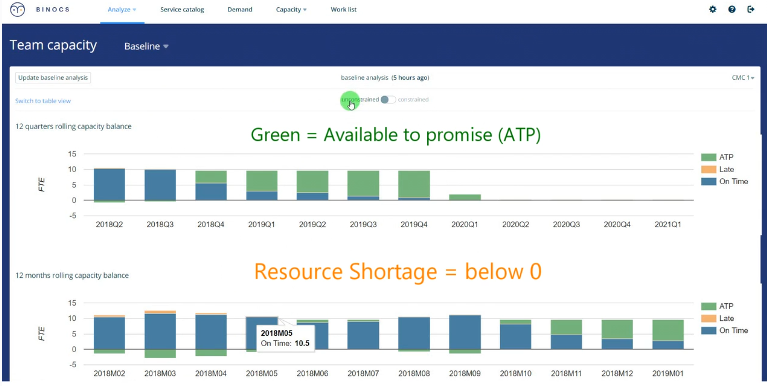Click the 2018M04 bar in monthly chart
767x386 pixels.
(x=211, y=335)
